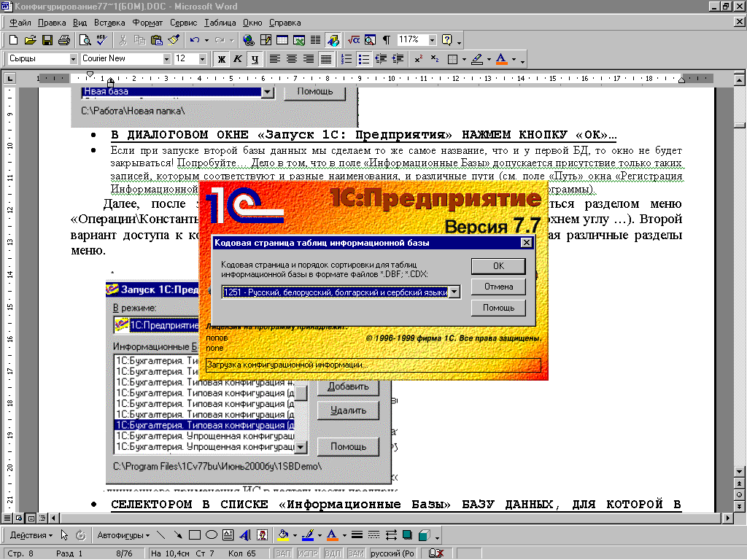This screenshot has width=747, height=560.
Task: Click the 3-D style icon
Action: pos(424,535)
